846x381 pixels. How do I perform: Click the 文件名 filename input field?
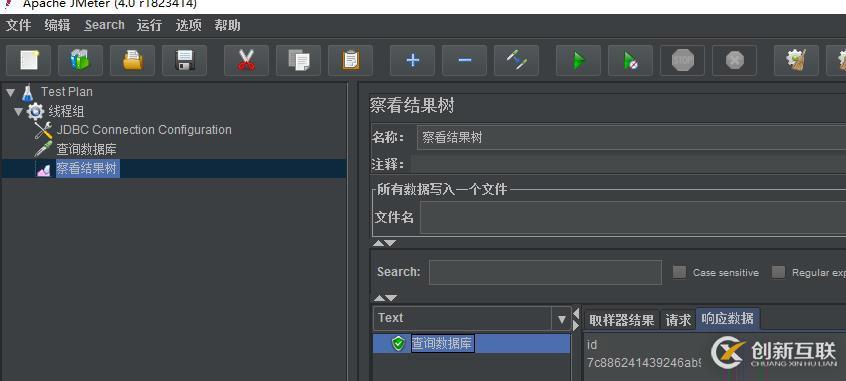[x=633, y=217]
